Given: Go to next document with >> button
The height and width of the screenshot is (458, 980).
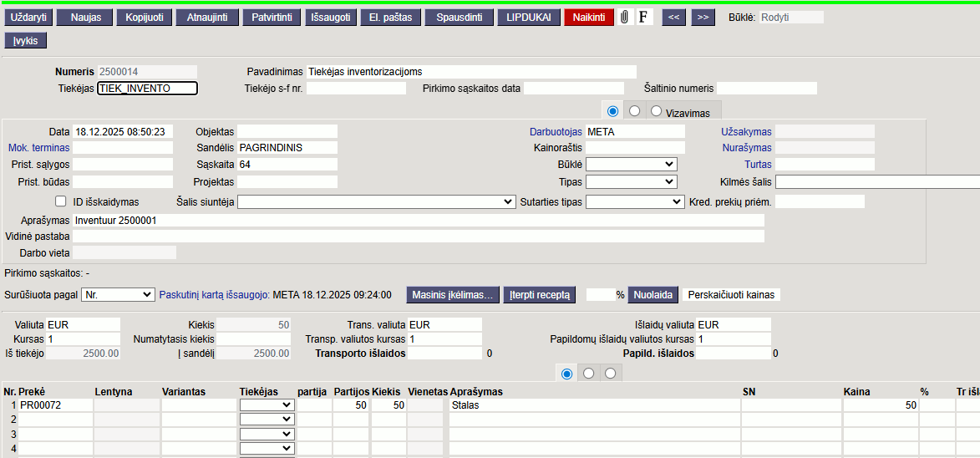Looking at the screenshot, I should click(703, 17).
